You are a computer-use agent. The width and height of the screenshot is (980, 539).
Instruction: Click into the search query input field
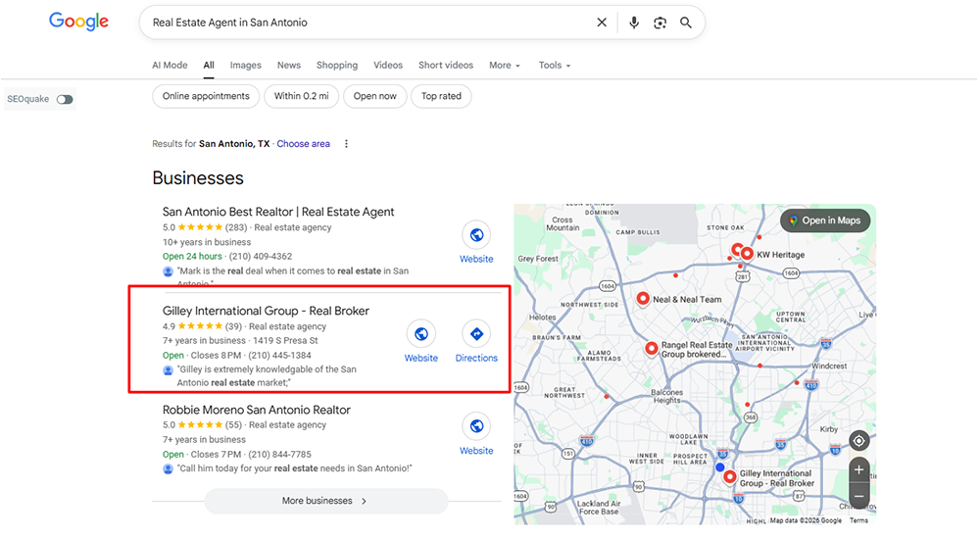pyautogui.click(x=368, y=23)
